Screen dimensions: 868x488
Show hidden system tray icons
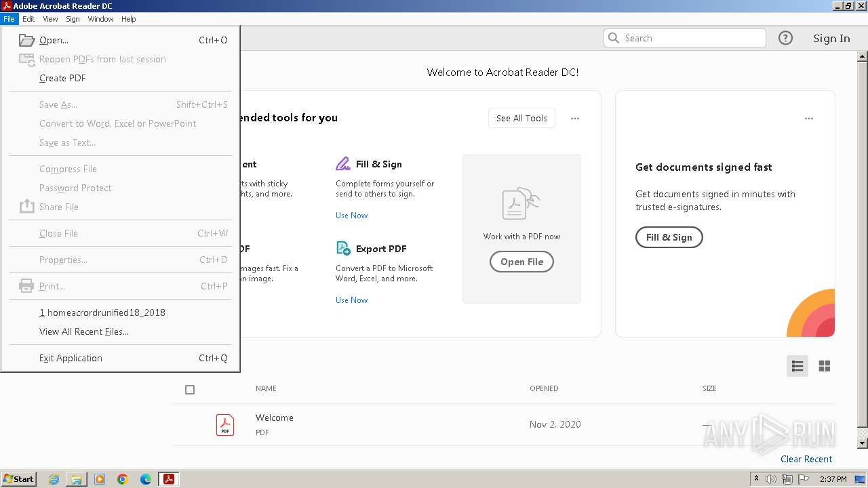pyautogui.click(x=756, y=479)
